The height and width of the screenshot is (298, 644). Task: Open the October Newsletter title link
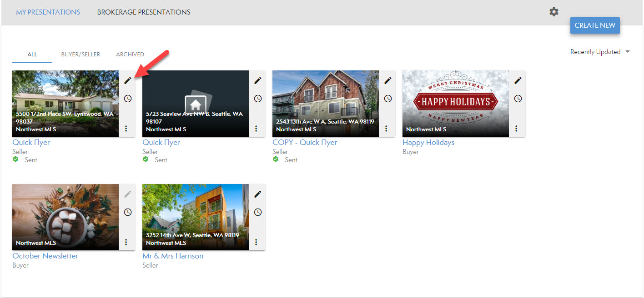click(45, 256)
